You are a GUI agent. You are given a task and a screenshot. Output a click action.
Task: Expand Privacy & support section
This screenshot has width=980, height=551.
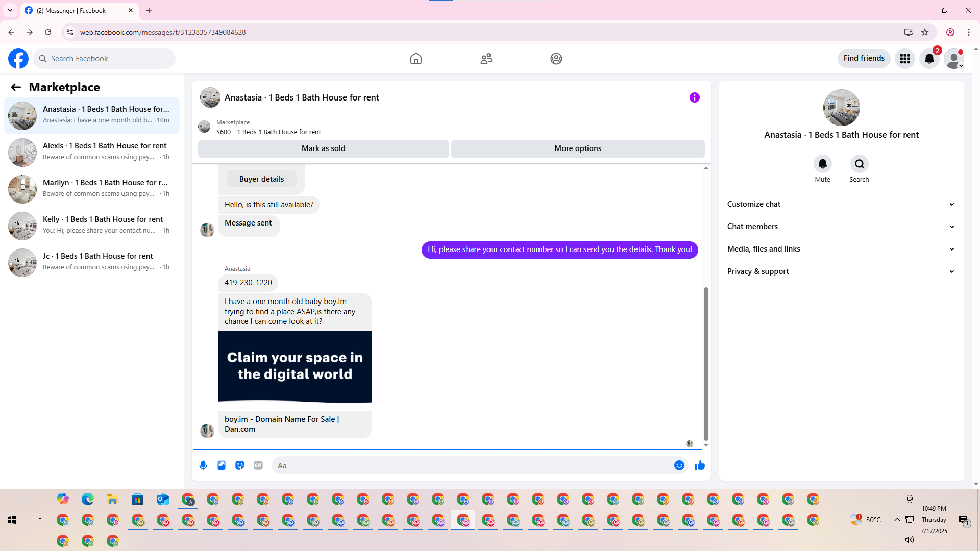pos(841,271)
